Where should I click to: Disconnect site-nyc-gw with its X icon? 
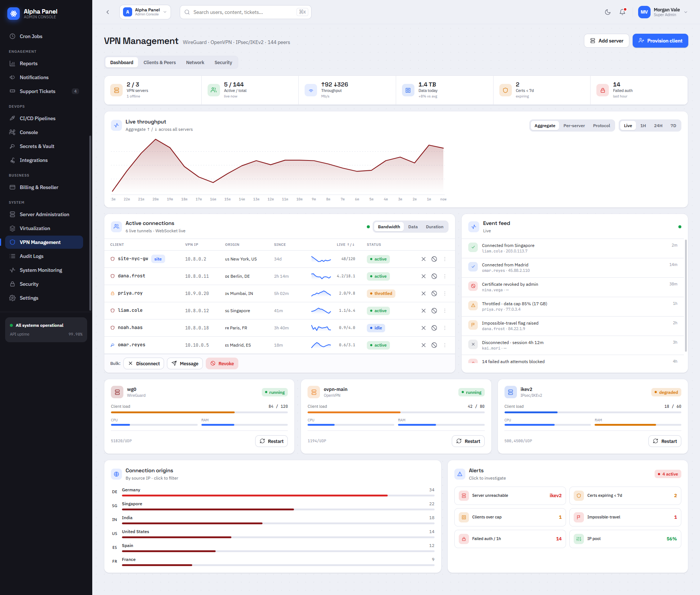[x=424, y=259]
